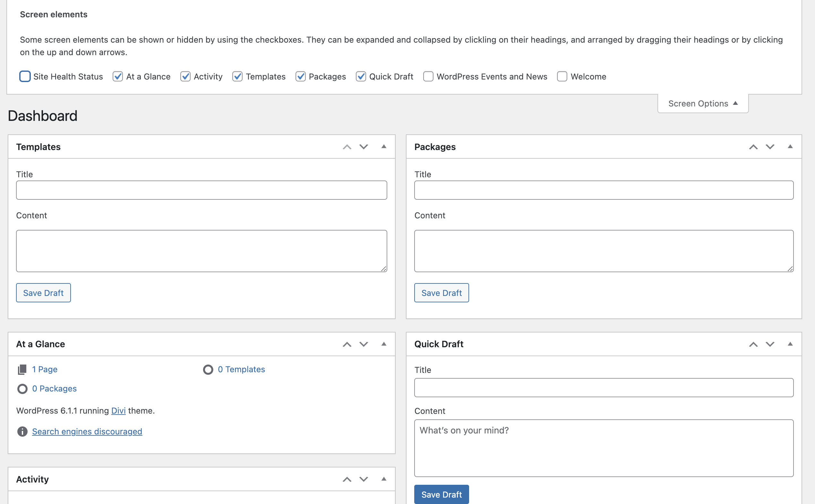Open the Divi theme link

point(118,411)
